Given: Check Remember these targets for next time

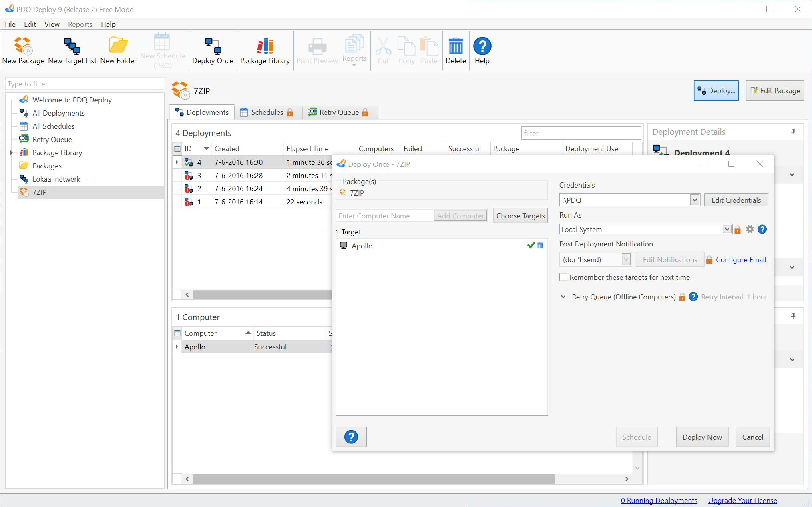Looking at the screenshot, I should (563, 277).
